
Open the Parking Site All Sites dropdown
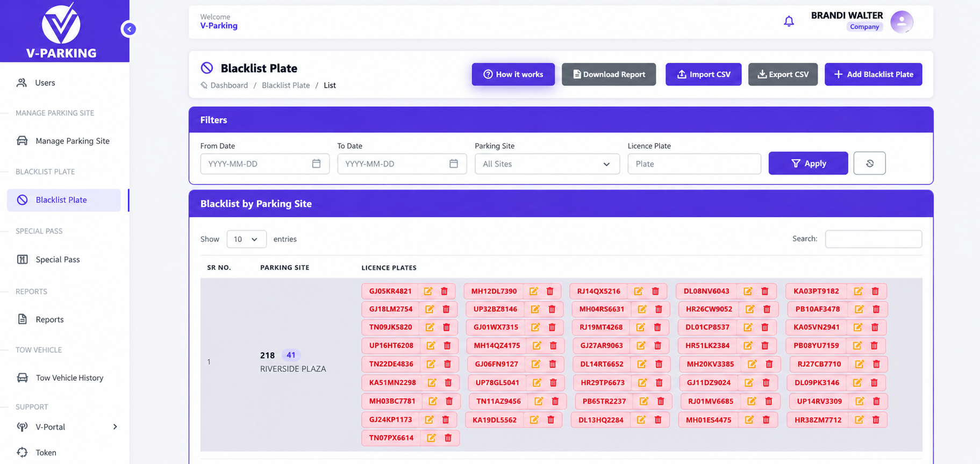click(547, 164)
